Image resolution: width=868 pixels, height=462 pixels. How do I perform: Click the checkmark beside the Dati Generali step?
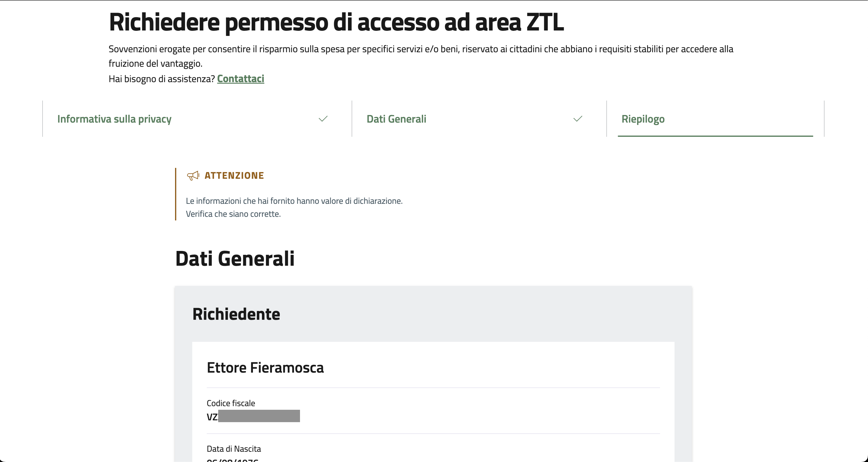[578, 119]
